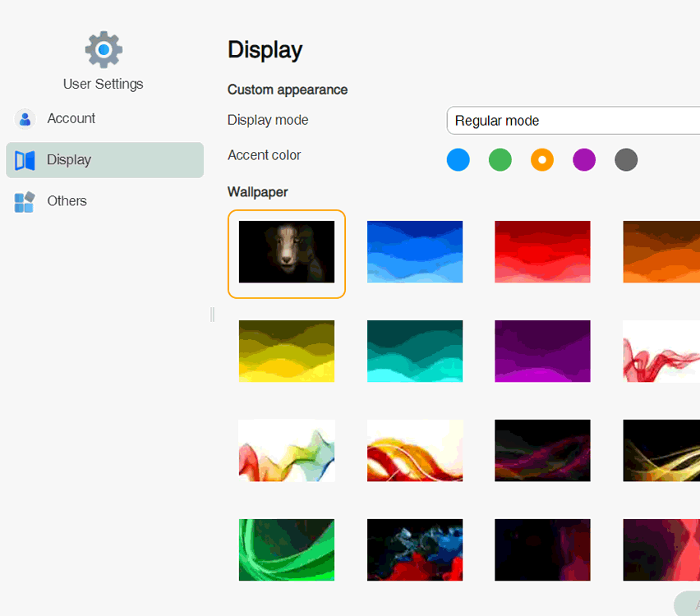Open the Account section icon
Screen dimensions: 700x616
(25, 119)
